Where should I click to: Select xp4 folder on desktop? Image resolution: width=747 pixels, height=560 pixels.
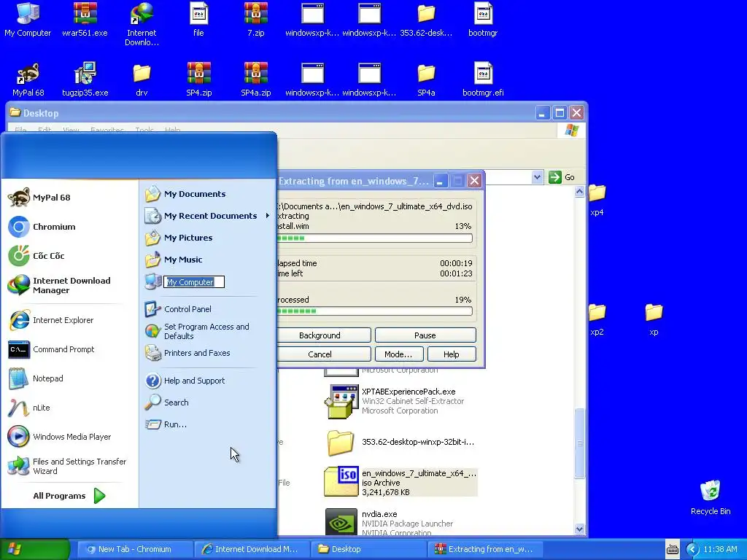coord(597,200)
